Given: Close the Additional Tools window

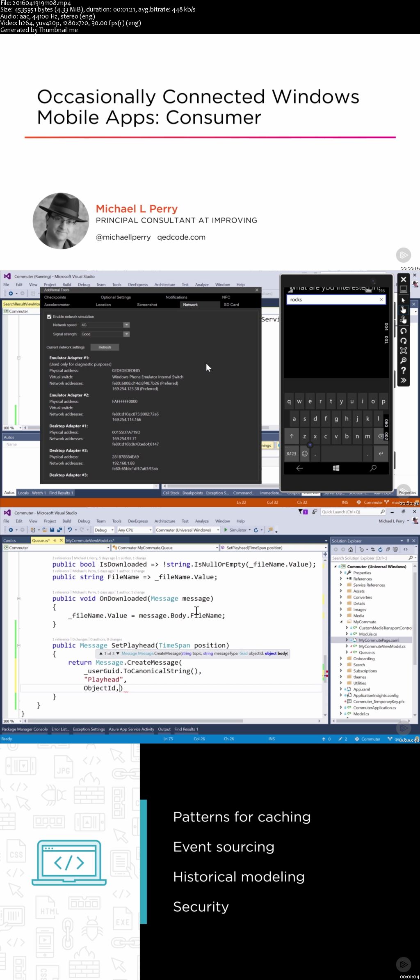Looking at the screenshot, I should coord(257,290).
